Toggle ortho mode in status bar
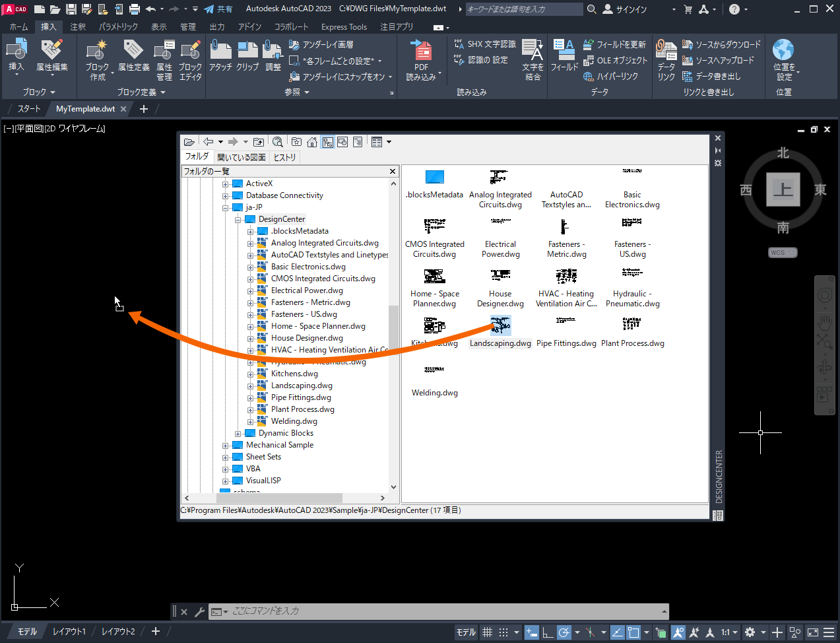This screenshot has width=840, height=643. pyautogui.click(x=548, y=632)
